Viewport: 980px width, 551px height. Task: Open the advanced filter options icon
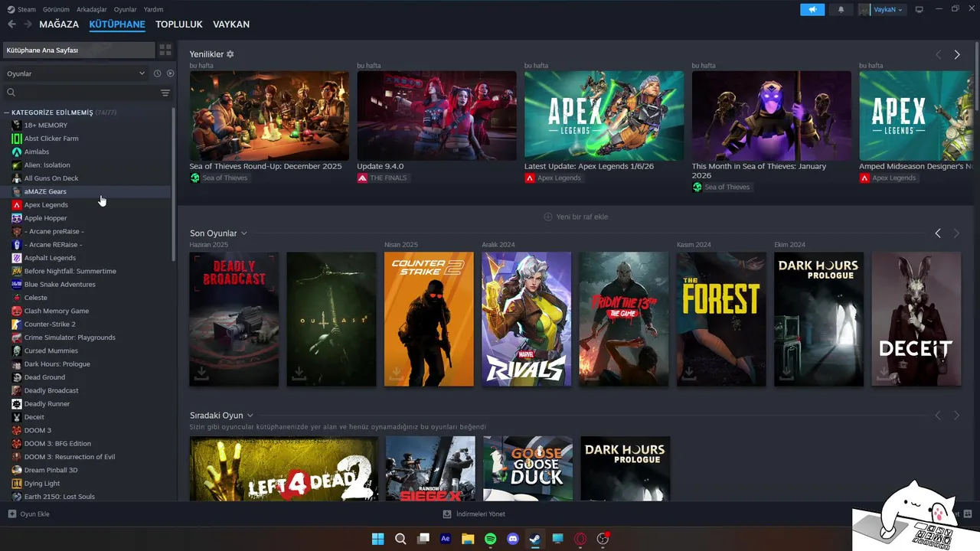pos(165,93)
